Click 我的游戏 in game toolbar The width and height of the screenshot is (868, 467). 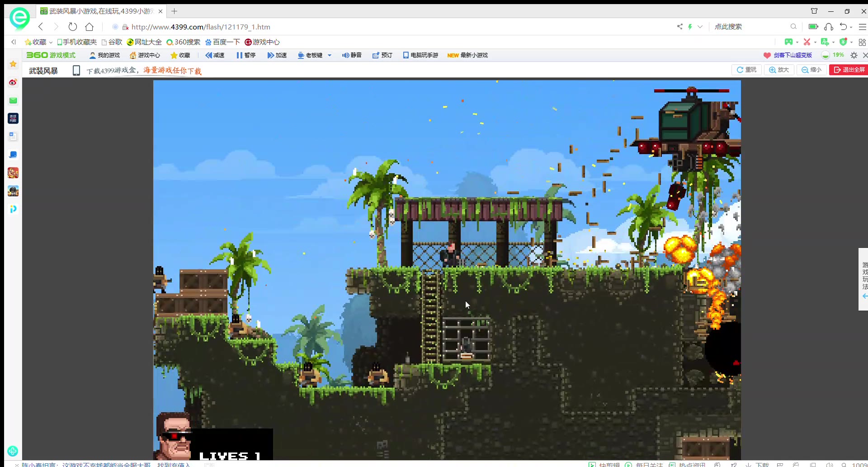(104, 55)
